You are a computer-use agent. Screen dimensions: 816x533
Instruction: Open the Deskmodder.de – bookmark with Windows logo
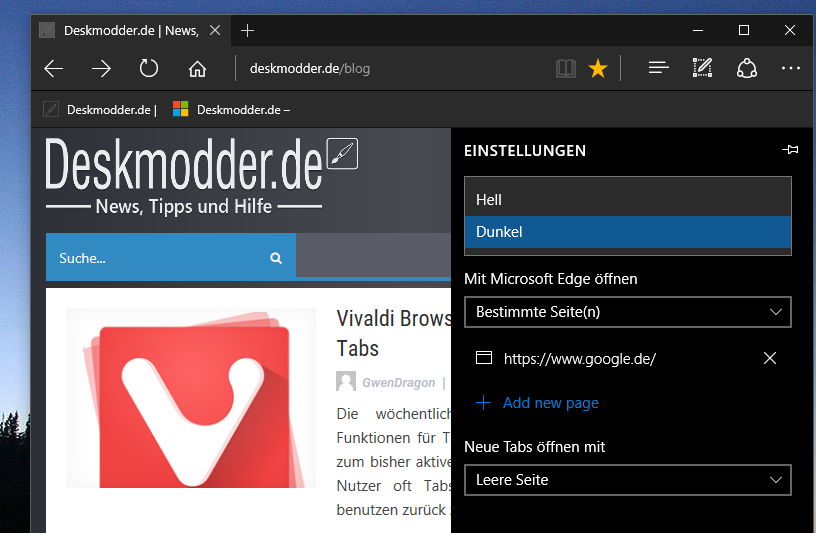231,110
